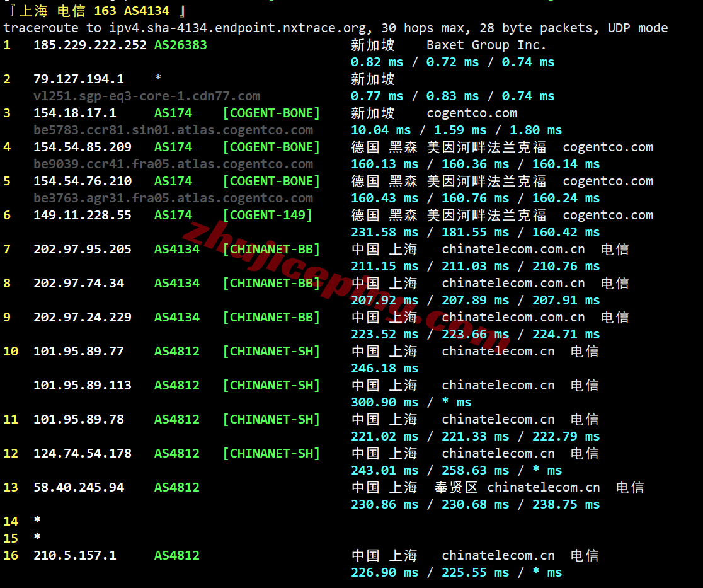Click the be9039.ccr41.fra05.atlas.cogentco.com hostname
This screenshot has height=588, width=703.
[x=173, y=164]
